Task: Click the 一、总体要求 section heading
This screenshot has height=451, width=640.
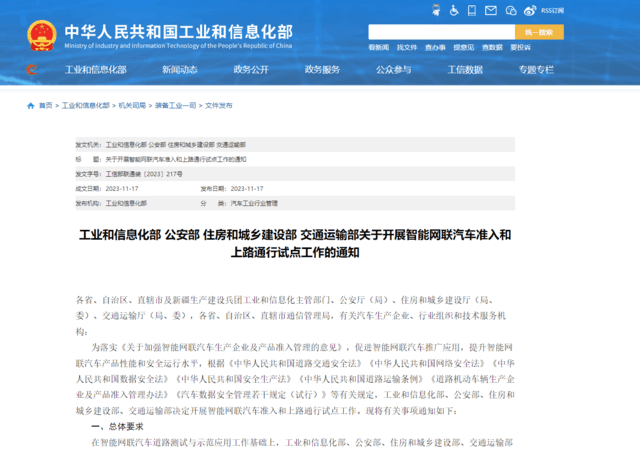Action: pyautogui.click(x=117, y=427)
